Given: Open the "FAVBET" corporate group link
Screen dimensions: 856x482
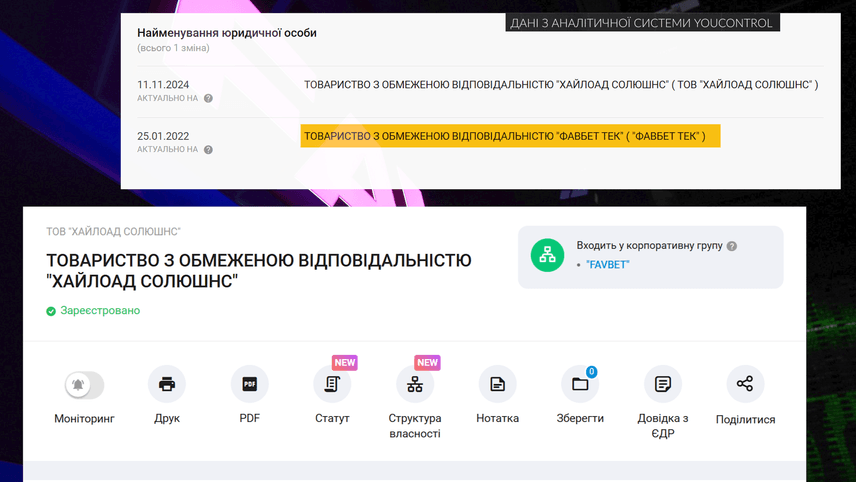Looking at the screenshot, I should pos(608,265).
